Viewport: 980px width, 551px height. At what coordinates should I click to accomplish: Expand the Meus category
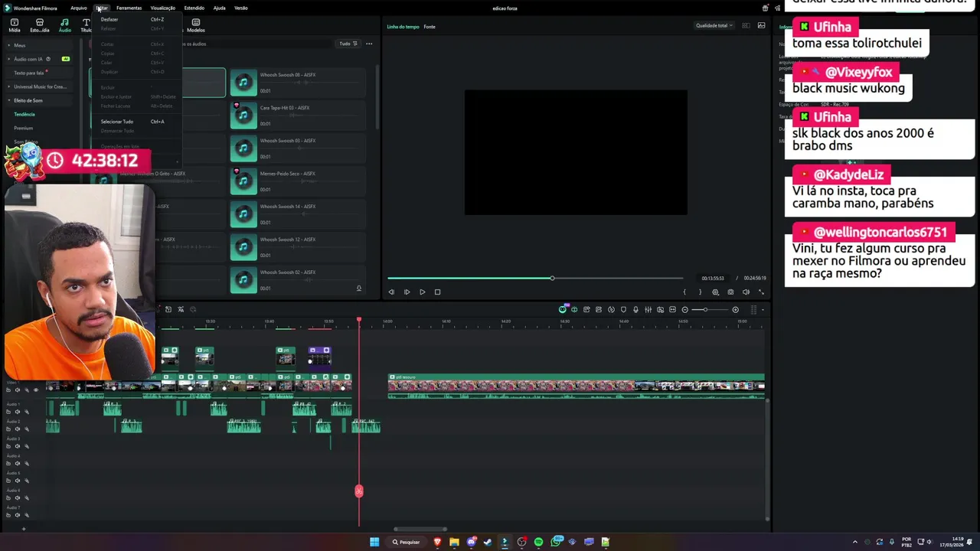pos(9,45)
